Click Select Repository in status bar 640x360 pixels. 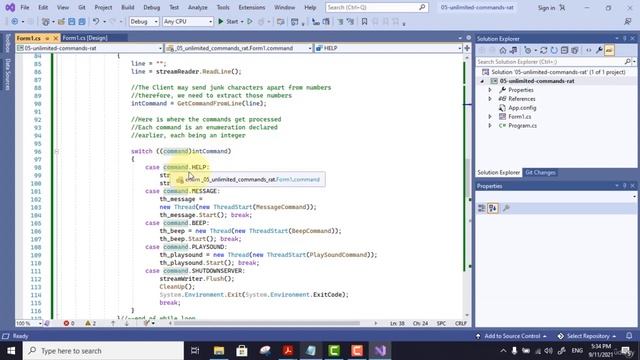(587, 336)
